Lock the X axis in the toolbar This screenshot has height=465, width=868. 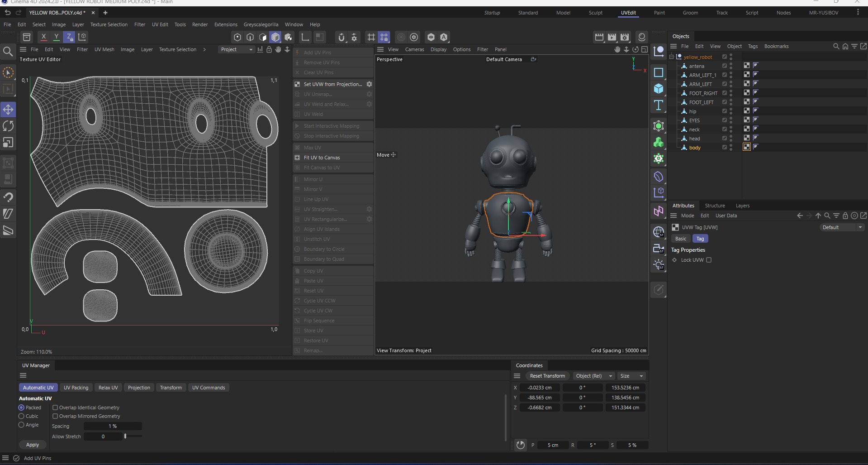click(43, 37)
